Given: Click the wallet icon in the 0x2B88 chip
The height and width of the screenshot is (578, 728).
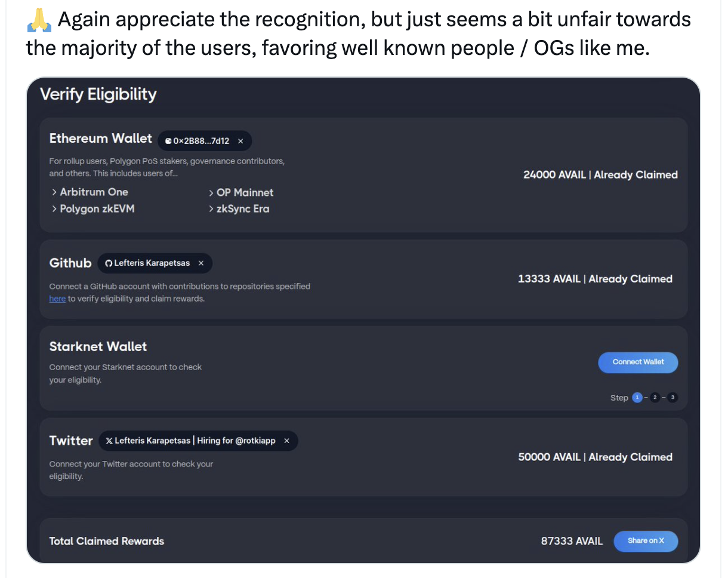Looking at the screenshot, I should [x=168, y=142].
